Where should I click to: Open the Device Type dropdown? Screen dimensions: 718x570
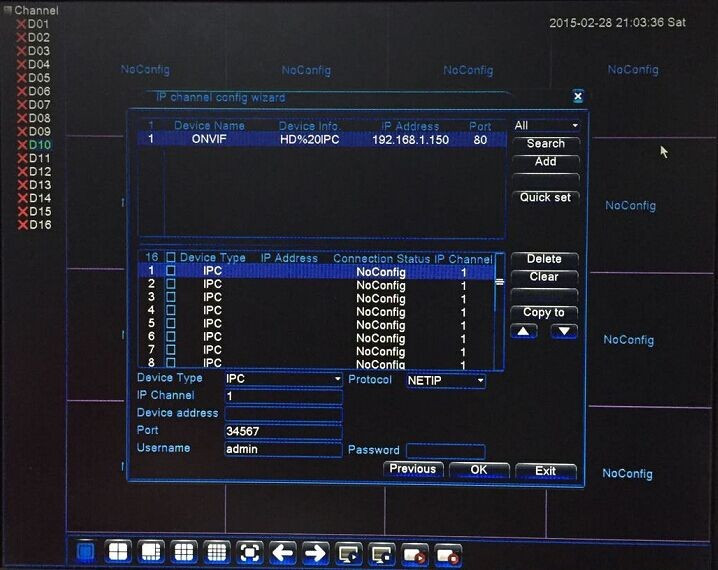point(284,380)
